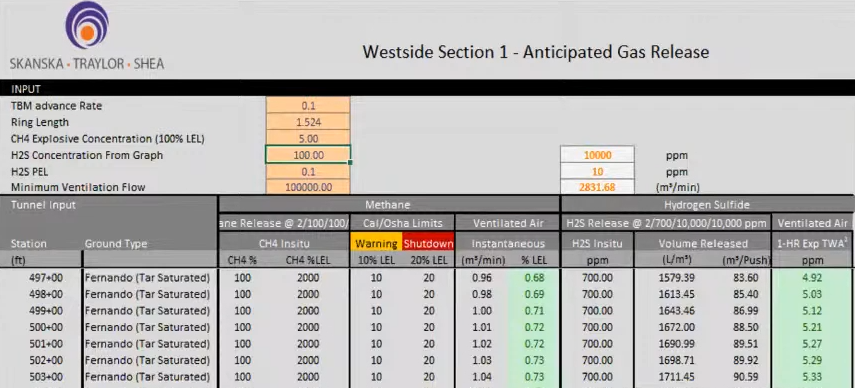Select the H2S Concentration From Graph cell
Screen dimensions: 855x388
pos(308,155)
